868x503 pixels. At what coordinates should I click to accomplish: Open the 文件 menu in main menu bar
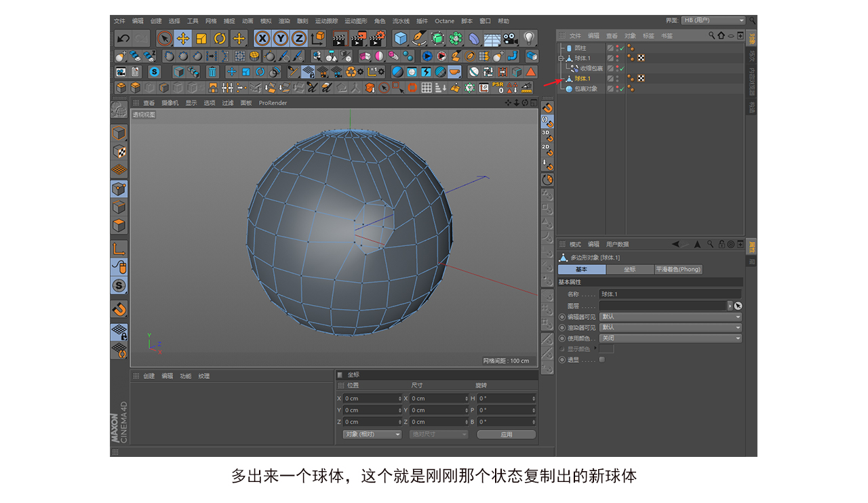click(x=119, y=21)
